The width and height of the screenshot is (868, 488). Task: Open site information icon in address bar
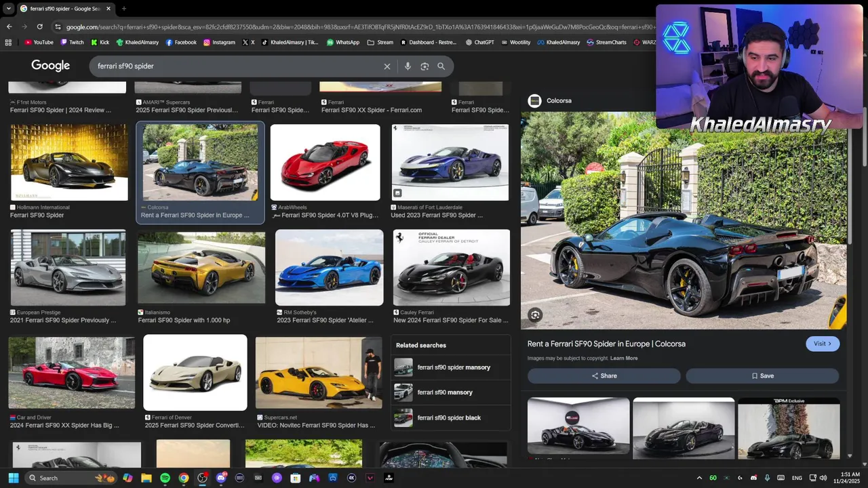pos(58,27)
